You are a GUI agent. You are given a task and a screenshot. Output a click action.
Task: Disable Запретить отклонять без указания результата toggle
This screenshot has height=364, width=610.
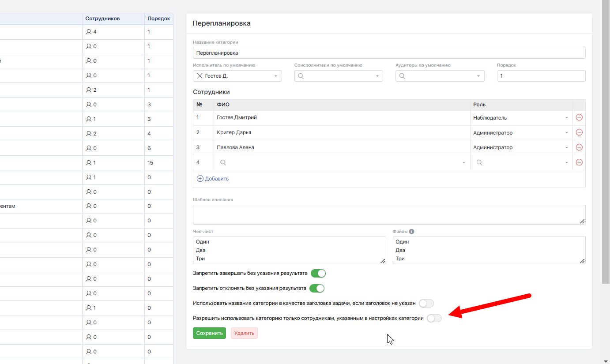click(x=317, y=289)
